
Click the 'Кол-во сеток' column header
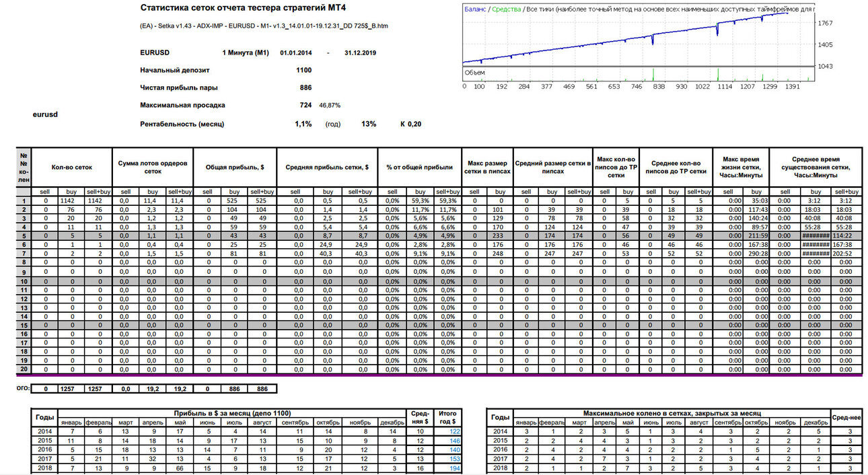pos(72,168)
